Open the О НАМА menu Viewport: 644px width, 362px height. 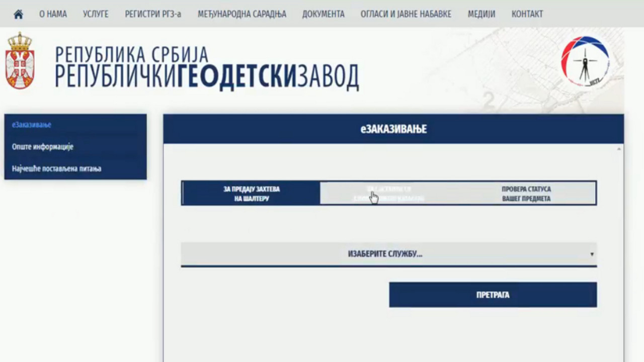[x=53, y=14]
